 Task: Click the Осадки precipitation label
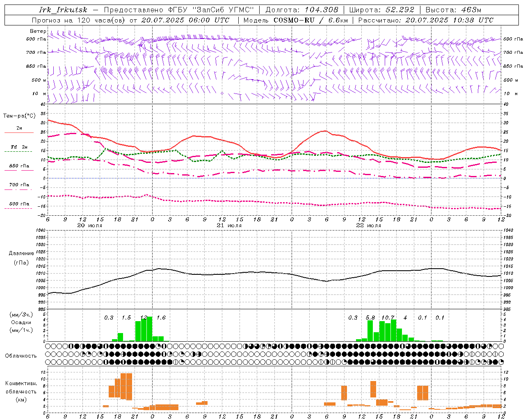pos(21,322)
